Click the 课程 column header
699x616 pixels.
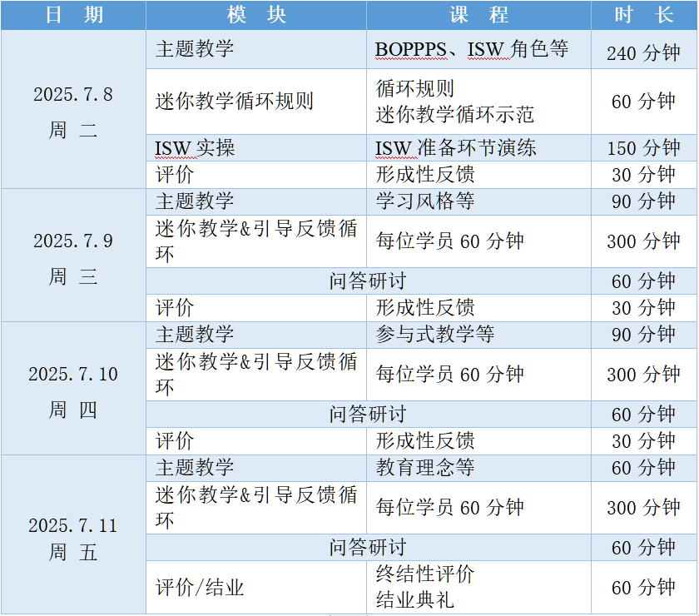pos(478,15)
